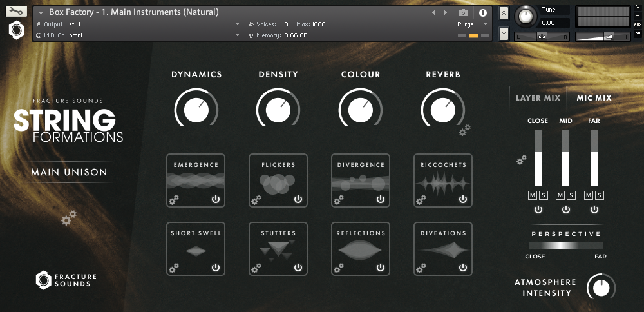Open Riccochets settings gear
The height and width of the screenshot is (312, 644).
tap(421, 200)
